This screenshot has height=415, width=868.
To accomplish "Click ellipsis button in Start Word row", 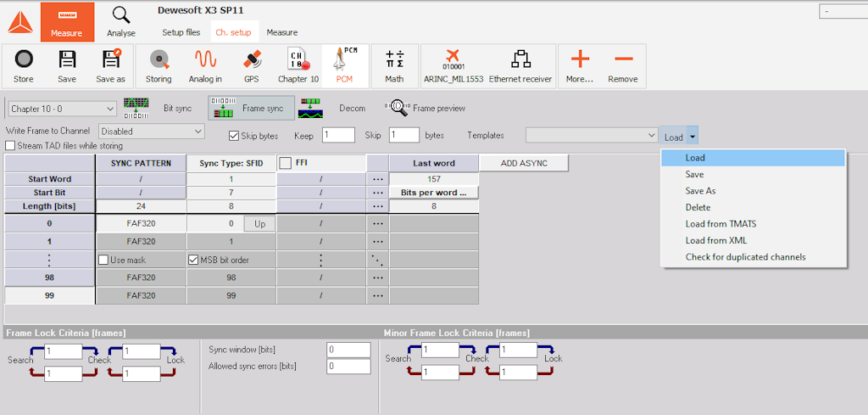I will click(378, 179).
